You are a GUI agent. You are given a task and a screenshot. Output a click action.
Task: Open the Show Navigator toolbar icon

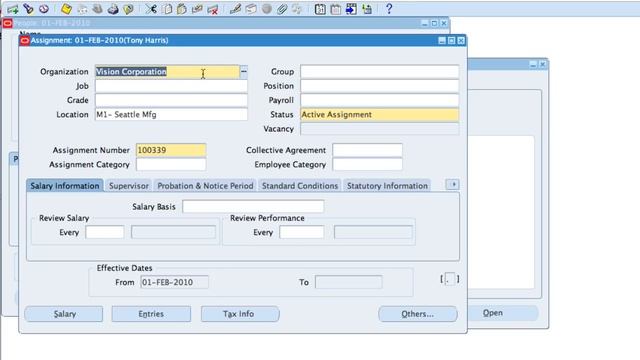44,9
